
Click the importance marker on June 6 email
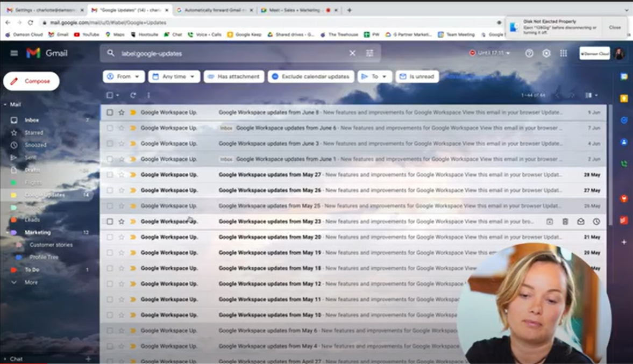point(133,128)
